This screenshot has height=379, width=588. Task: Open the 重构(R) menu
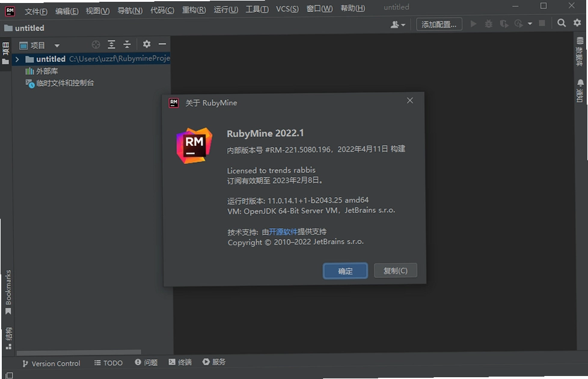(x=194, y=10)
